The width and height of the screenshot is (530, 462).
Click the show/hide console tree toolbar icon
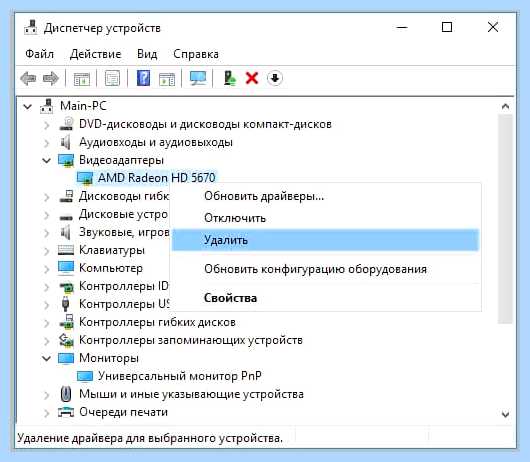tap(81, 79)
